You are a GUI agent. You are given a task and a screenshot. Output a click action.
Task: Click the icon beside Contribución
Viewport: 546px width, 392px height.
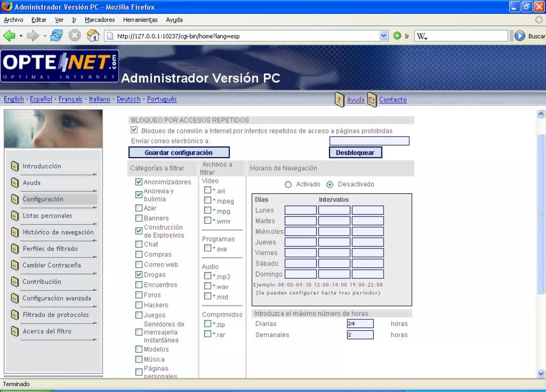(x=15, y=281)
